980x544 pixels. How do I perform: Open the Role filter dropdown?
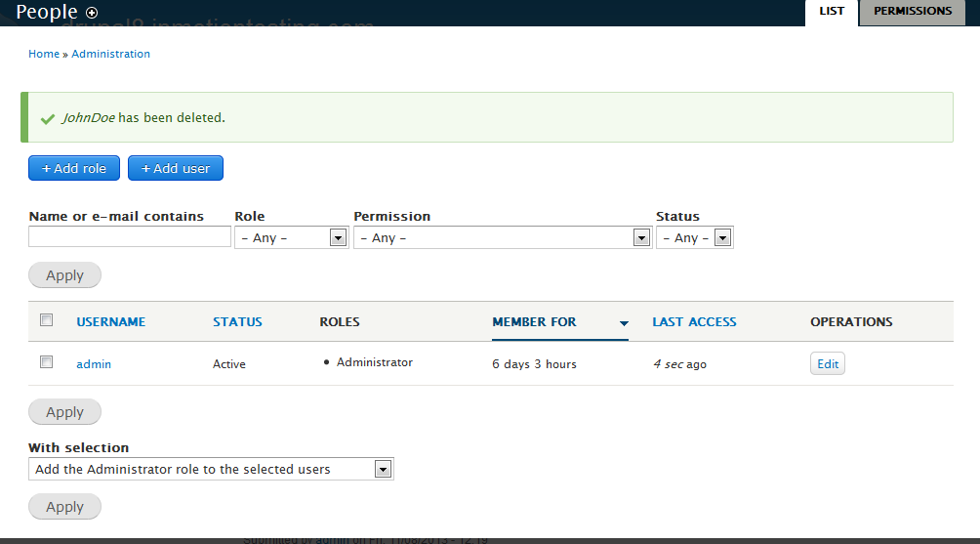291,237
